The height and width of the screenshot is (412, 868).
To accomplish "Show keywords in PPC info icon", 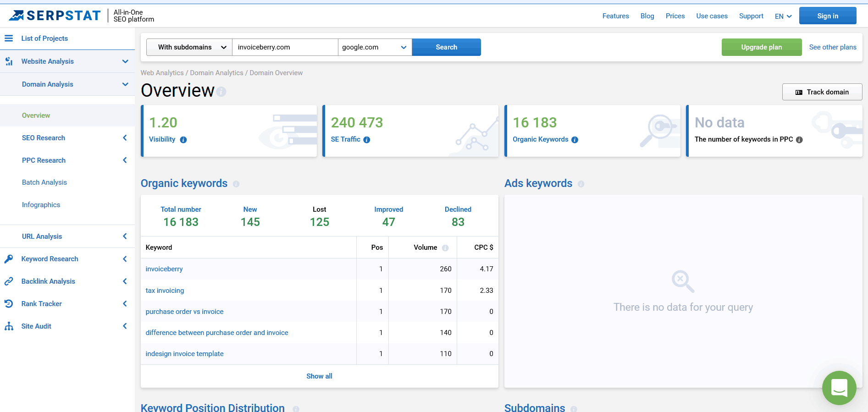I will (x=799, y=140).
